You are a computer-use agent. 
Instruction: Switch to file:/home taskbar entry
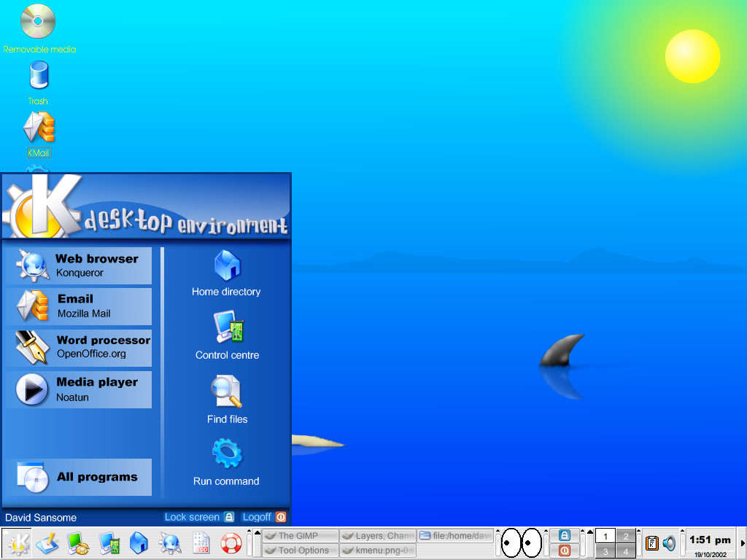click(x=455, y=536)
